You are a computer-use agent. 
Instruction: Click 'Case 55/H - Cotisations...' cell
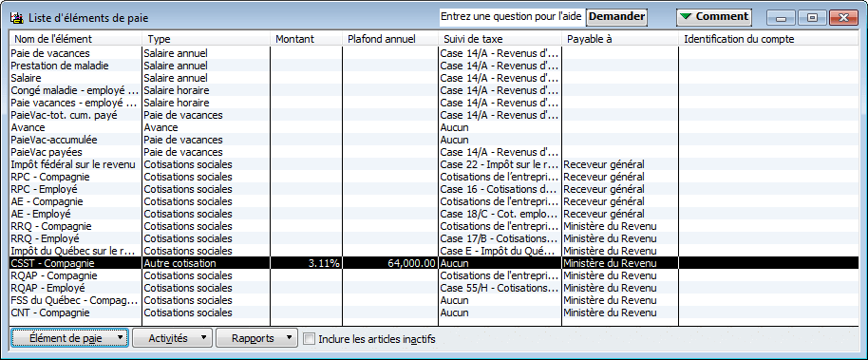[x=500, y=288]
